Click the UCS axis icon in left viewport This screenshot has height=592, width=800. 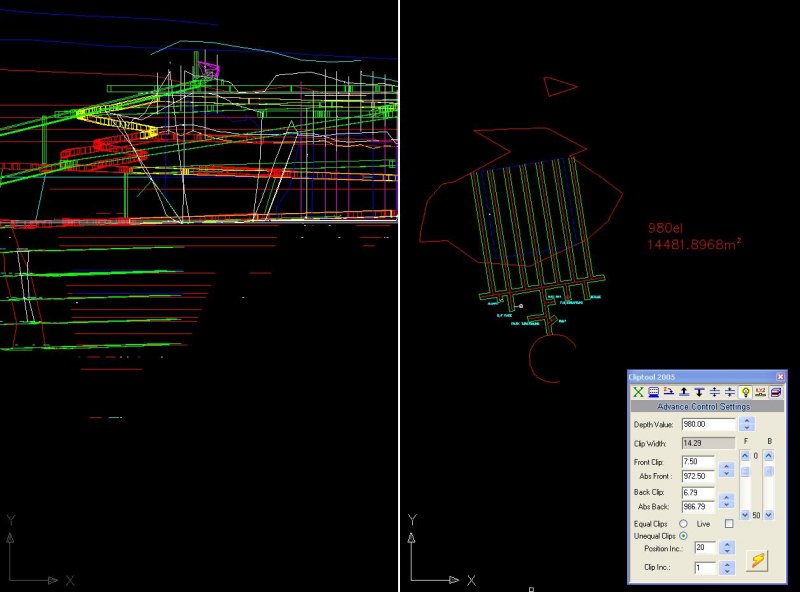(40, 550)
